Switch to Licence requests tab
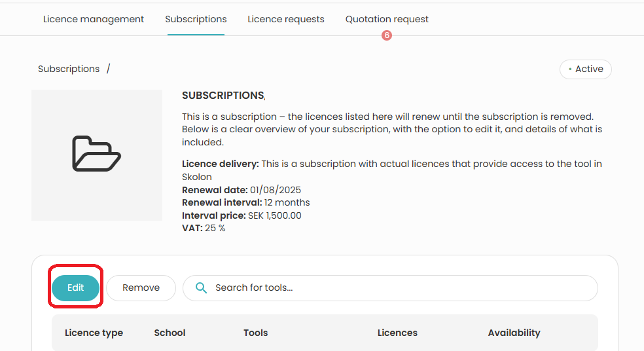This screenshot has height=351, width=644. click(x=286, y=19)
